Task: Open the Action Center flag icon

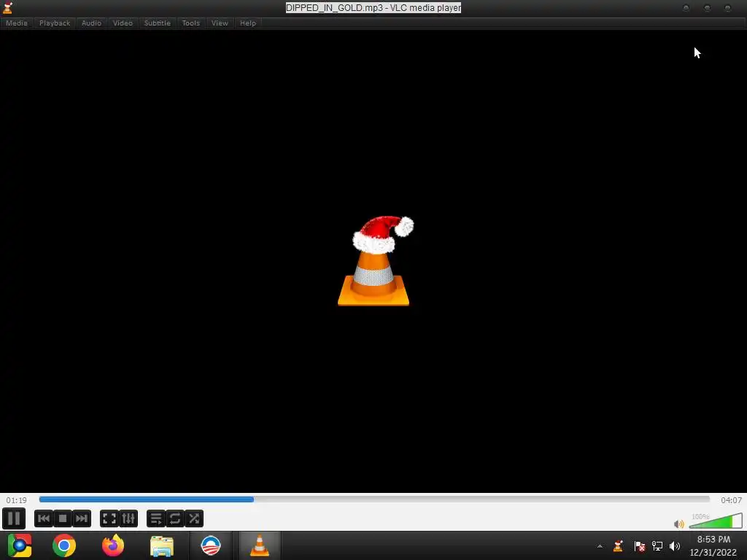Action: pyautogui.click(x=639, y=545)
